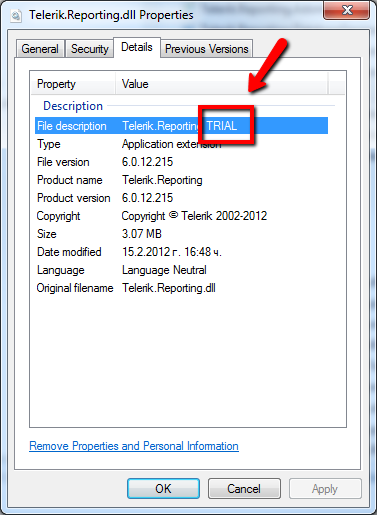Select the Type property label
Image resolution: width=377 pixels, height=515 pixels.
pyautogui.click(x=49, y=144)
